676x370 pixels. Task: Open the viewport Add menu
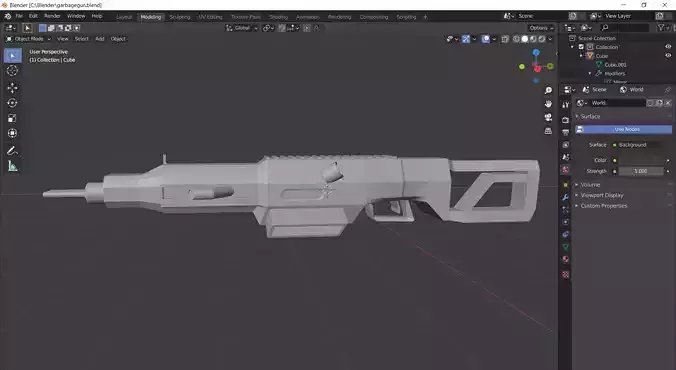pyautogui.click(x=100, y=39)
